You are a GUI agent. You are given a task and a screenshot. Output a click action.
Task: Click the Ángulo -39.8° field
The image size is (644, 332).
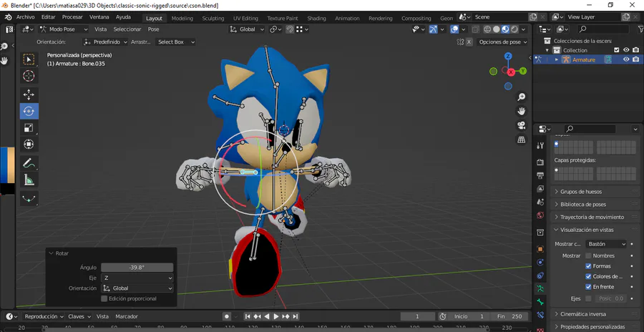point(137,268)
